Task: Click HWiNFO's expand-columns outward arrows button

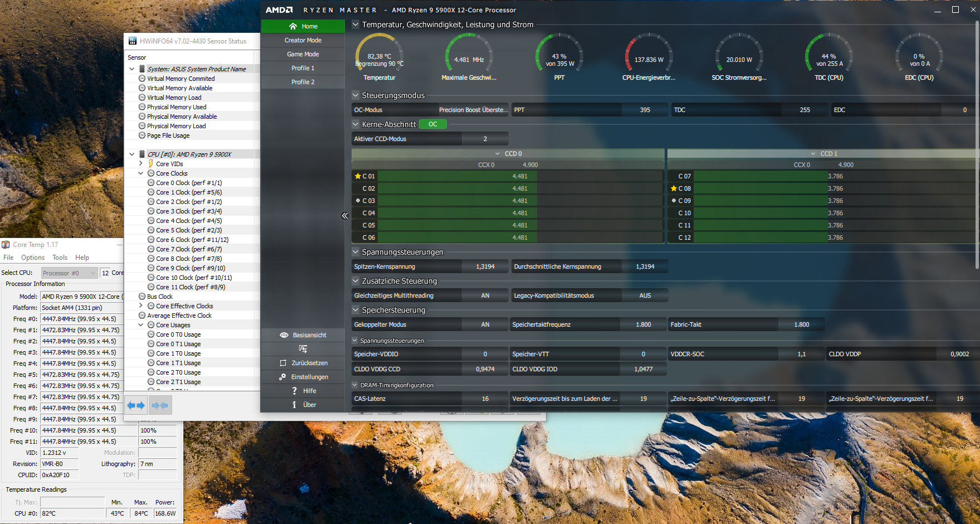Action: coord(136,405)
